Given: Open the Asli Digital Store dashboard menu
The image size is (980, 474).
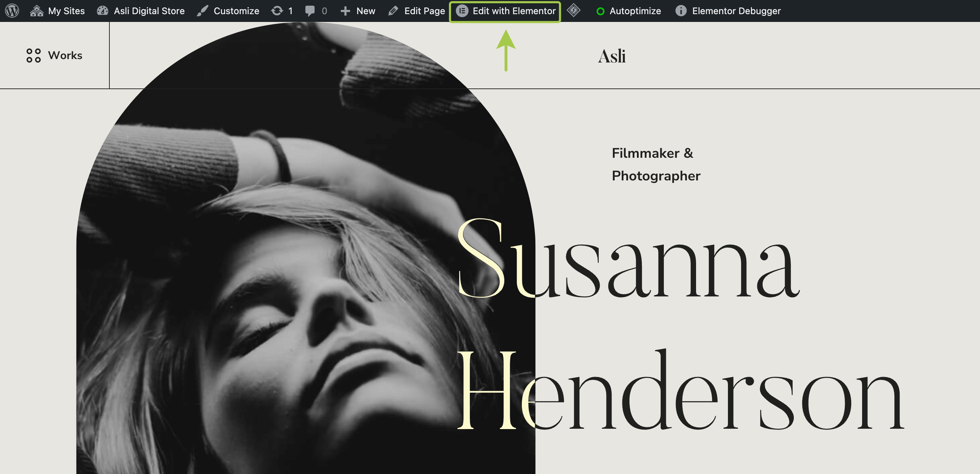Looking at the screenshot, I should [x=149, y=11].
